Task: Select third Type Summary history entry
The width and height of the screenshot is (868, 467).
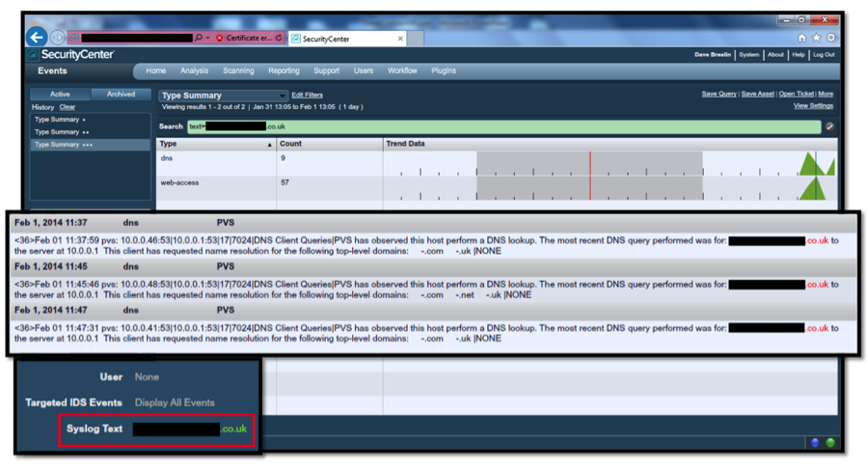Action: 90,145
